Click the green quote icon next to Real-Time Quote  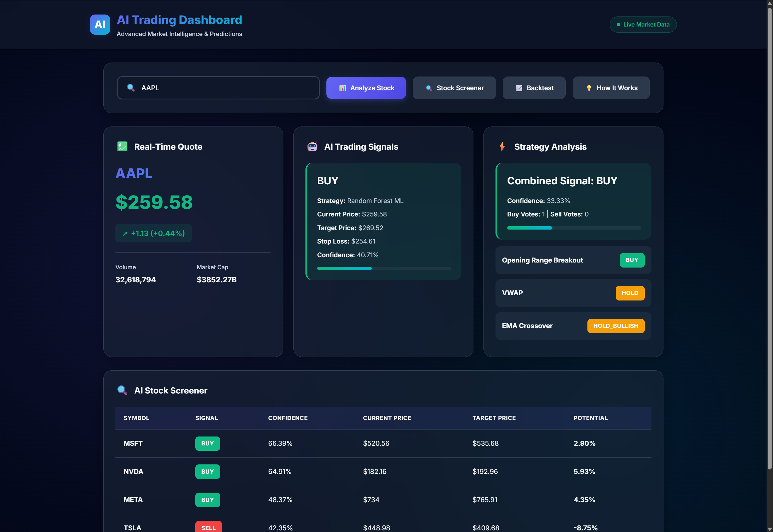122,146
